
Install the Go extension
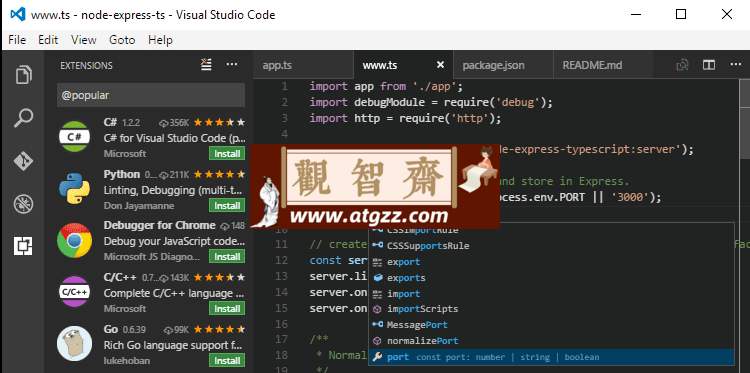tap(227, 360)
